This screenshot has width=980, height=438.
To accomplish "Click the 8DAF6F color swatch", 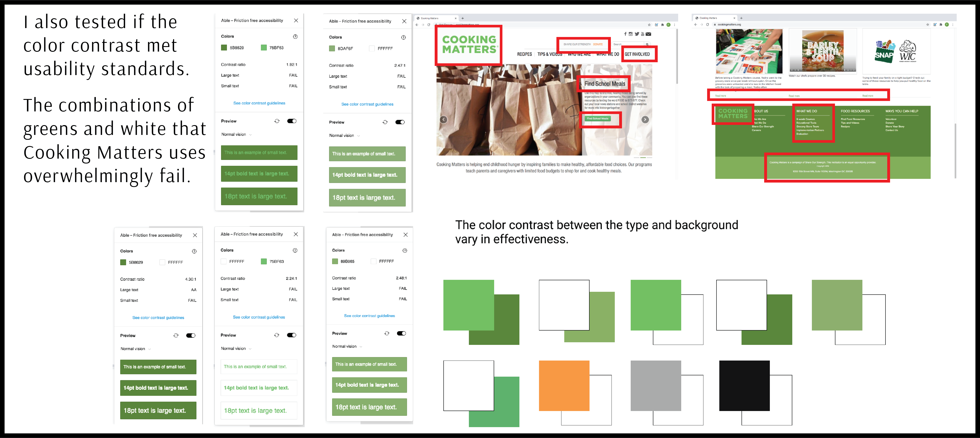I will 332,48.
